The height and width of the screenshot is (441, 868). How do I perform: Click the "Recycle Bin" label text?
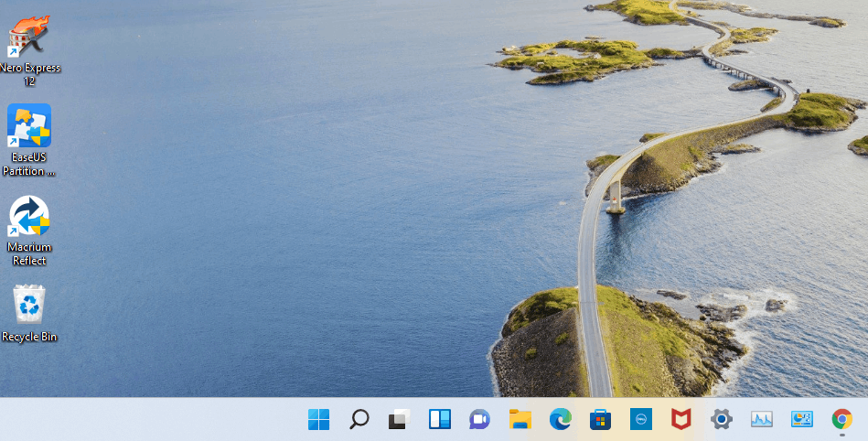click(x=29, y=337)
